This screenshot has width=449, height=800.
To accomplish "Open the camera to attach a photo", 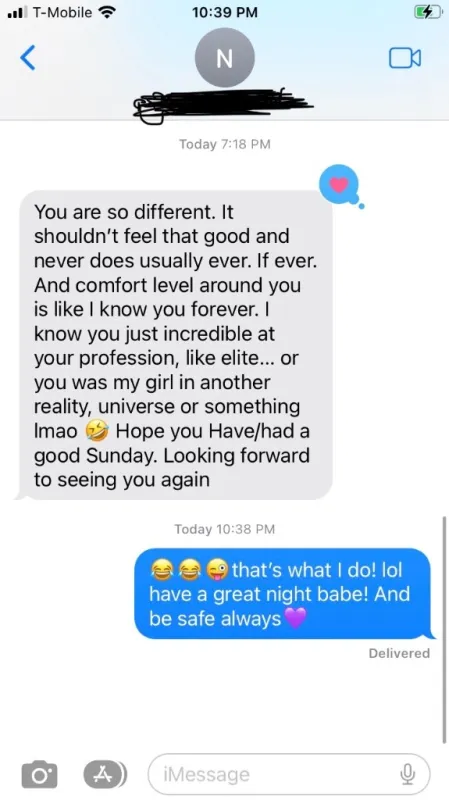I will point(39,774).
